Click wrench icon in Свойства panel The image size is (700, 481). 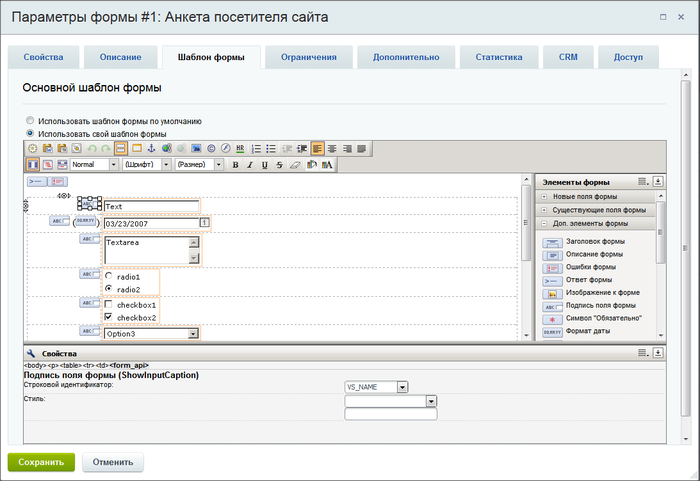(31, 353)
